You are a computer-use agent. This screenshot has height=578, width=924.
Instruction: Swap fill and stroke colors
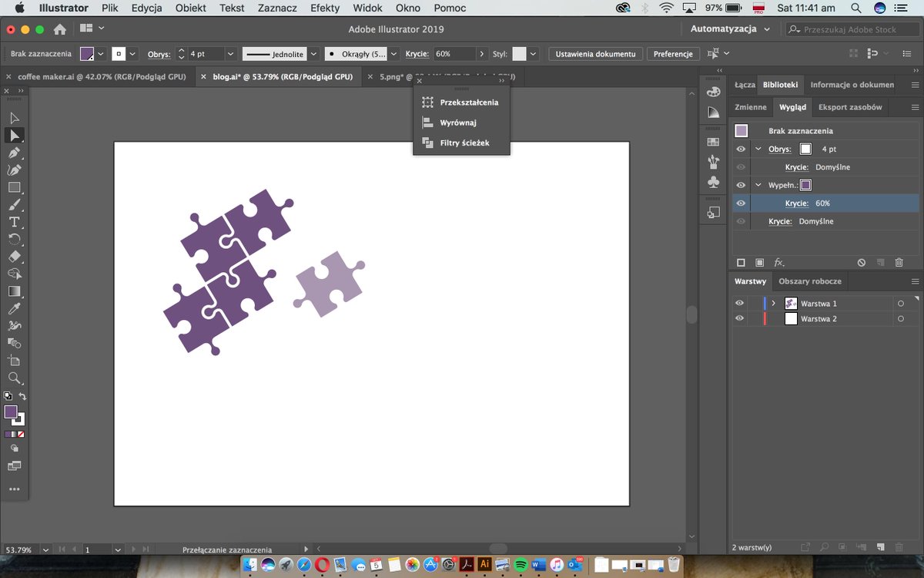coord(23,396)
